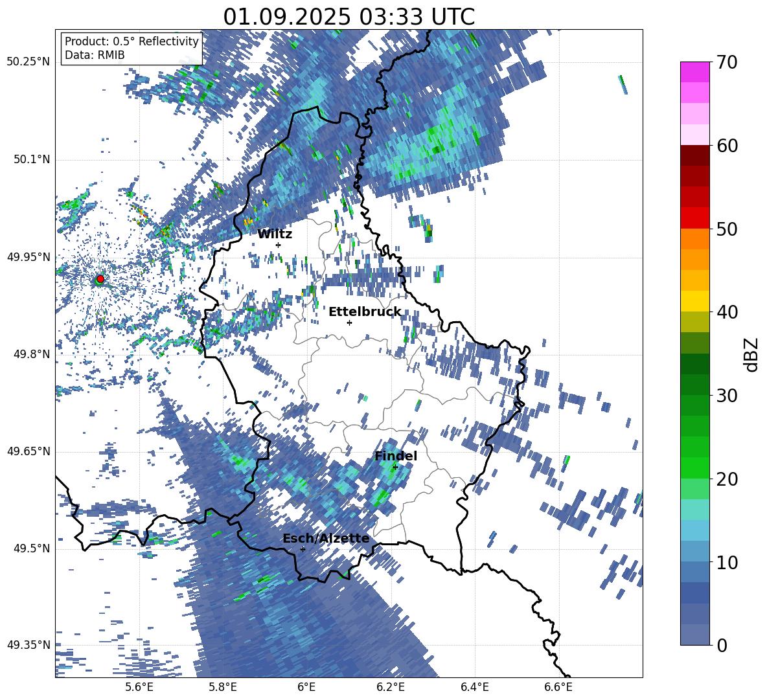The height and width of the screenshot is (700, 767).
Task: Click the Ettelbruck city label
Action: [x=365, y=312]
